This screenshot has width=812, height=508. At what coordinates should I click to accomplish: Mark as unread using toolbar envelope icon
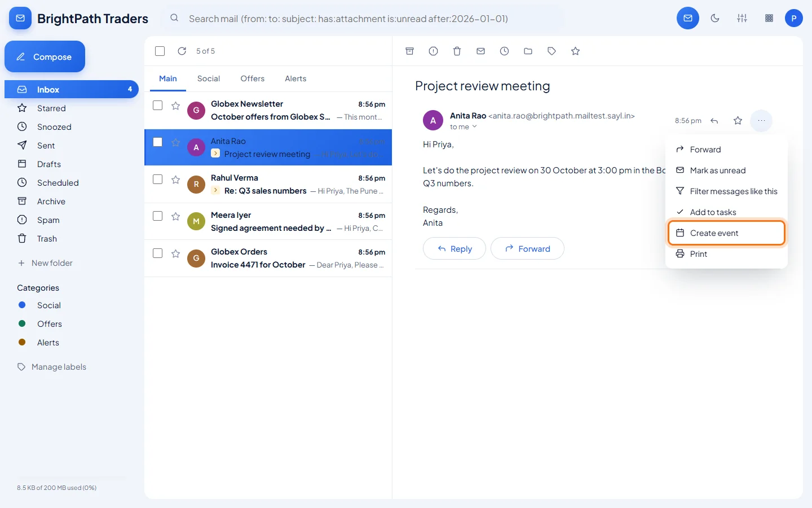[x=480, y=51]
